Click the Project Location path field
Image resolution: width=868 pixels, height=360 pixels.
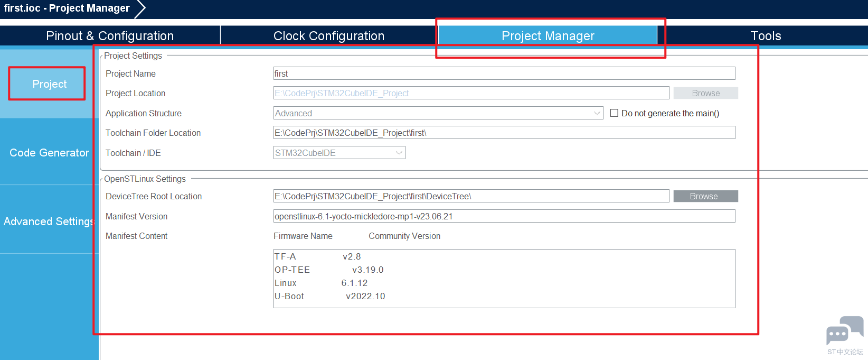[x=471, y=93]
